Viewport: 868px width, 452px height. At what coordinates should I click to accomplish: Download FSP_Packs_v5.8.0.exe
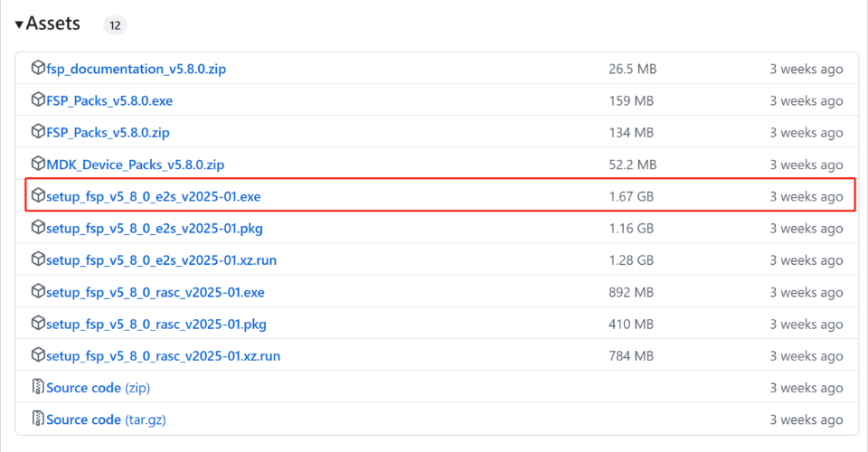point(109,100)
